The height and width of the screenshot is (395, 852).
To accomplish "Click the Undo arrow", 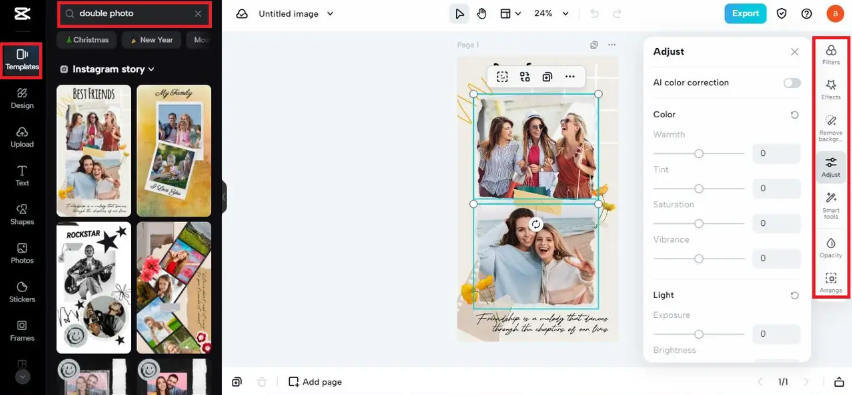I will 594,14.
